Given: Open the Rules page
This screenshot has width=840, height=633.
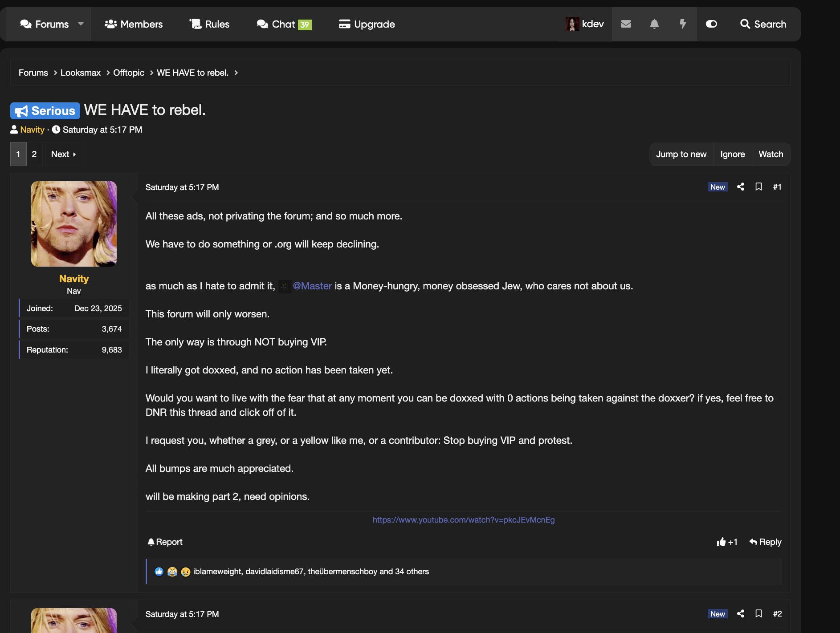Looking at the screenshot, I should 209,24.
